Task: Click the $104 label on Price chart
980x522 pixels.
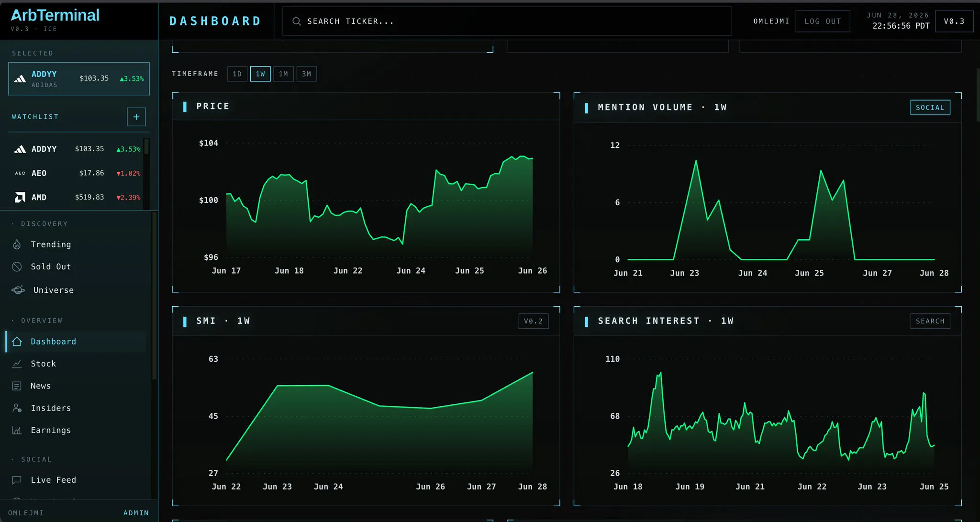Action: click(209, 143)
